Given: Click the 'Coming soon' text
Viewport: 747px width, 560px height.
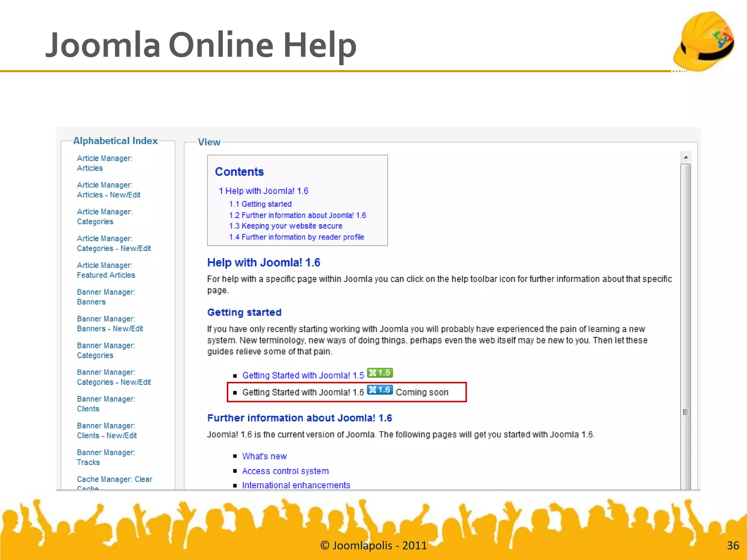Looking at the screenshot, I should pyautogui.click(x=422, y=393).
